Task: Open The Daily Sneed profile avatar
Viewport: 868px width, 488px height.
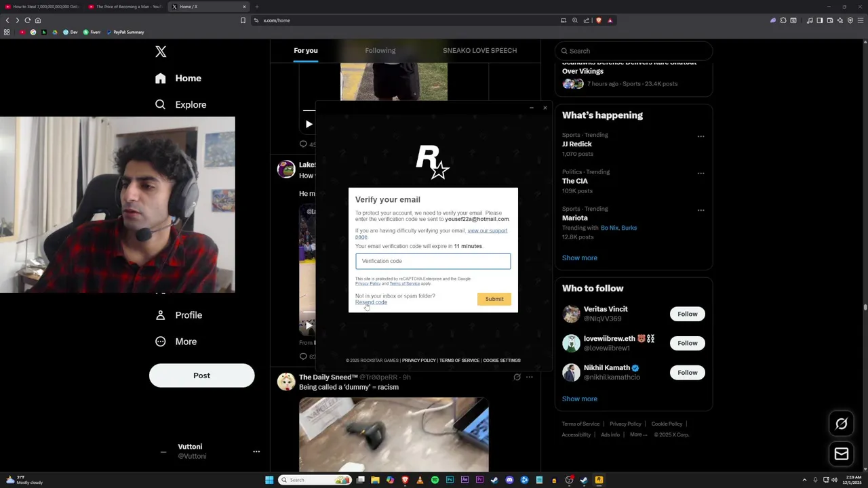Action: 286,382
